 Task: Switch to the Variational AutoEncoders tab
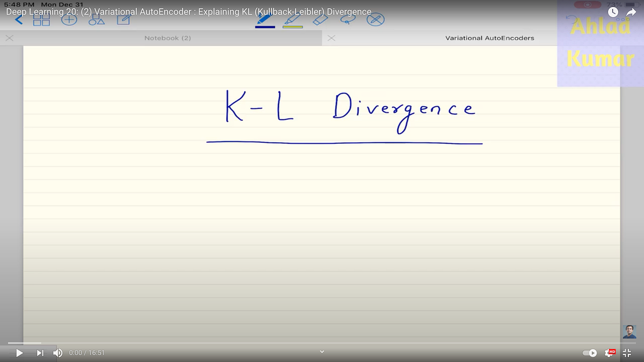click(489, 38)
